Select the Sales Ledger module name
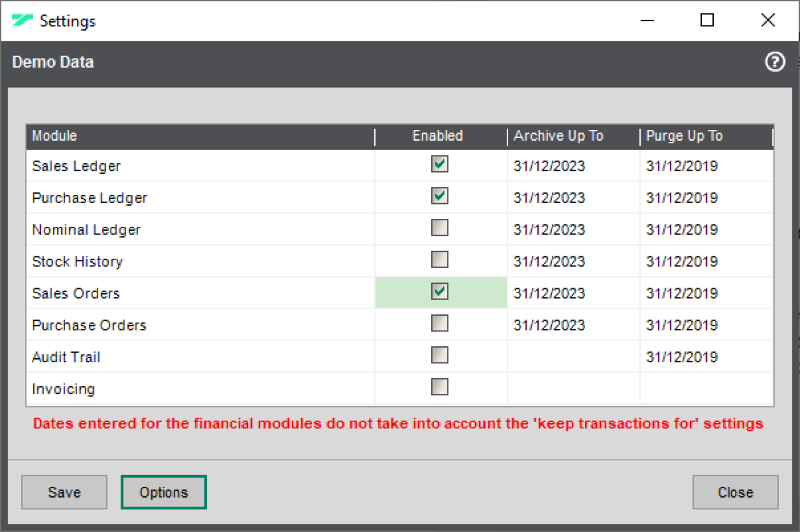Screen dimensions: 800x532 [76, 166]
